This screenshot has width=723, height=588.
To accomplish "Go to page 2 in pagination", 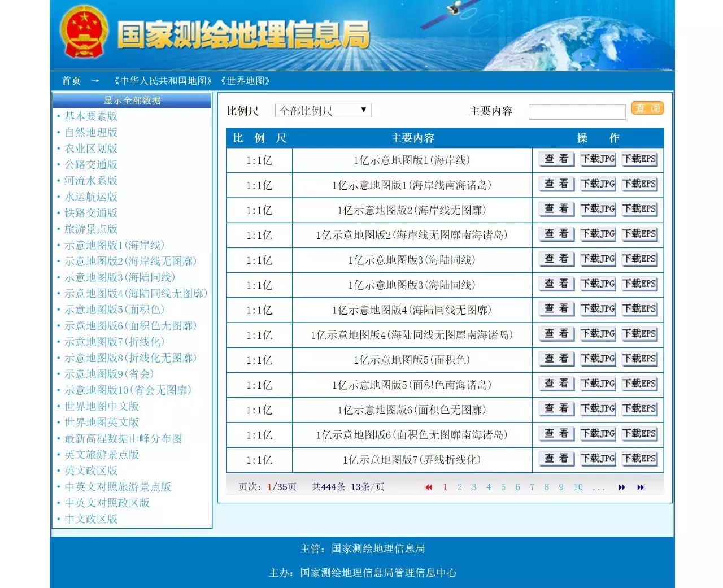I will pyautogui.click(x=460, y=487).
